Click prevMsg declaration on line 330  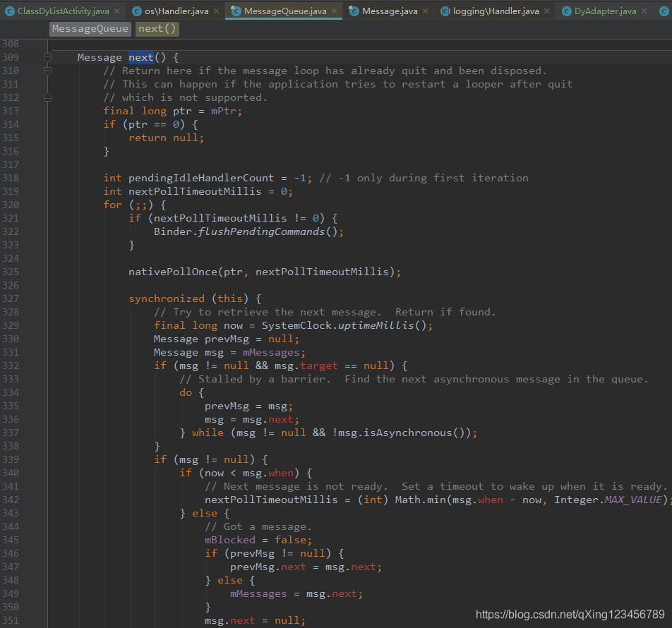[x=227, y=339]
